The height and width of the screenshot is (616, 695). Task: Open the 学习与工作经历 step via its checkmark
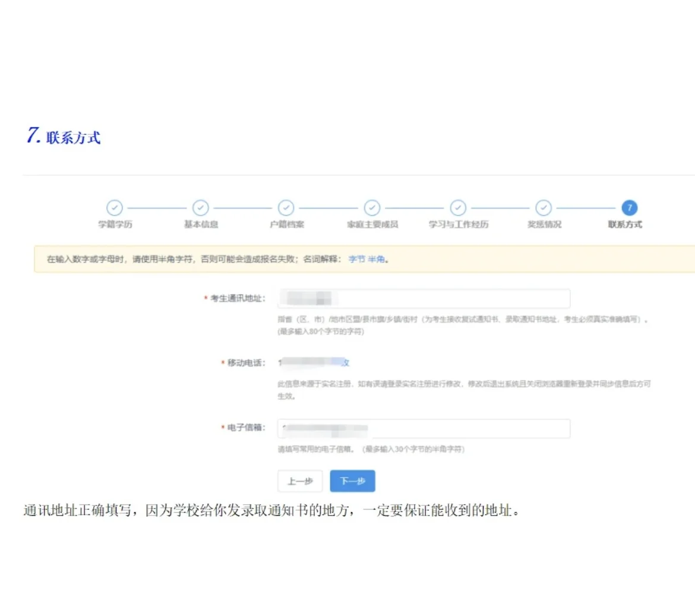click(457, 209)
